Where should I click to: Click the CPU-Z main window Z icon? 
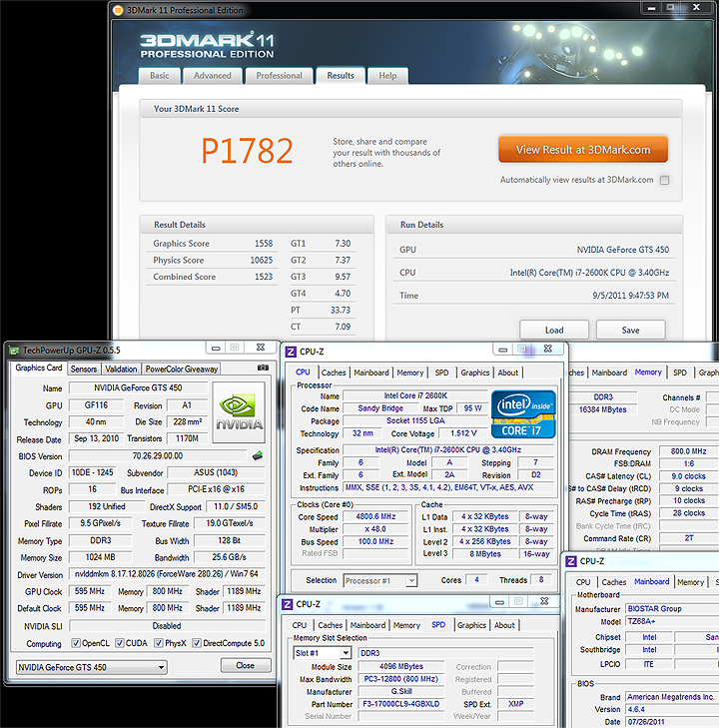pyautogui.click(x=291, y=352)
